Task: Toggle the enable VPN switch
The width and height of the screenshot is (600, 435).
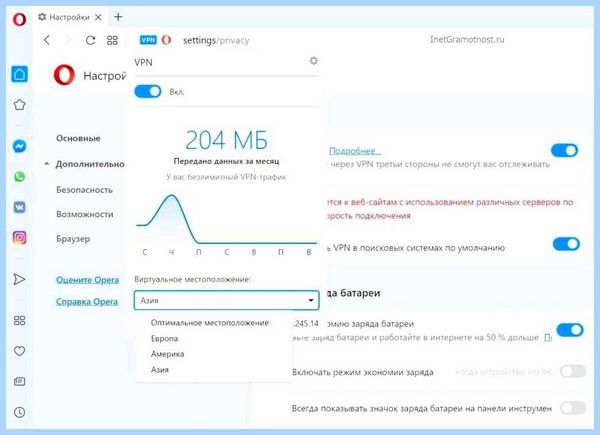Action: [x=564, y=150]
